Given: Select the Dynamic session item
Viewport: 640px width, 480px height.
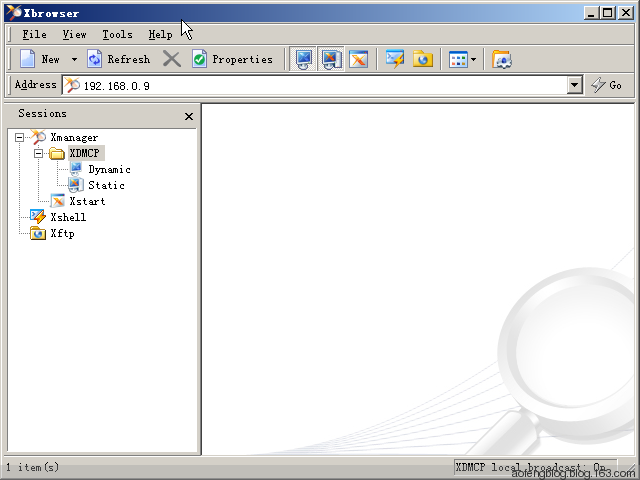Looking at the screenshot, I should 109,169.
